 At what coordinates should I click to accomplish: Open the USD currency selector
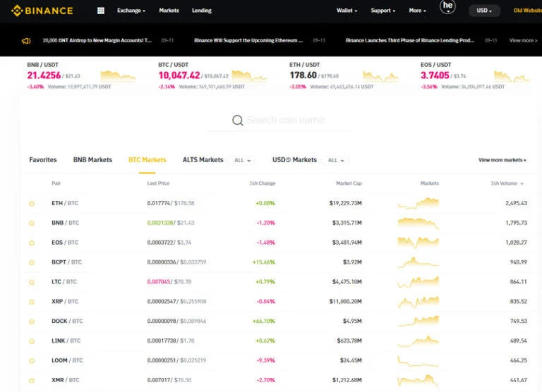484,11
